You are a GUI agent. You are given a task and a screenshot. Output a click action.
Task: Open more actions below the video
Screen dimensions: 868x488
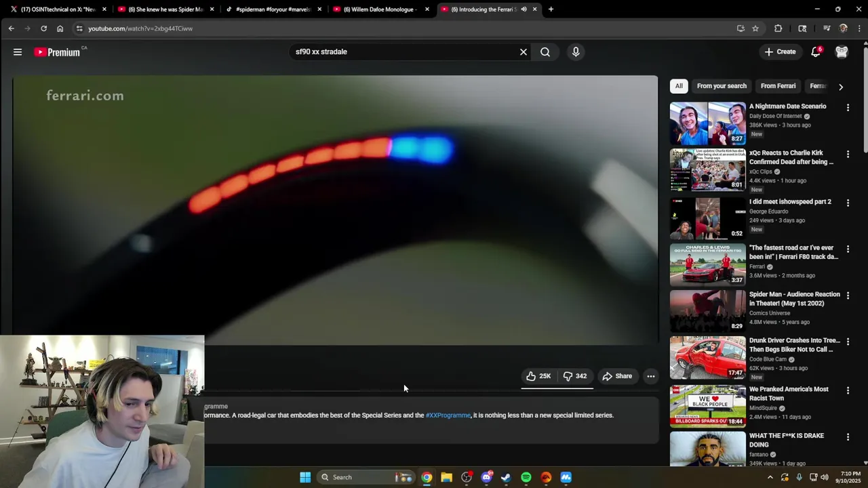(651, 376)
